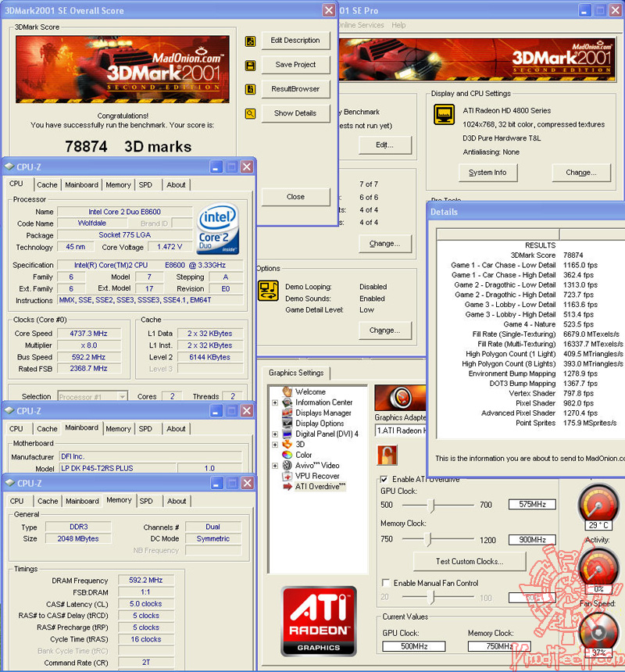Click the CPU-Z title icon in the Memory window
The image size is (625, 672).
[9, 483]
